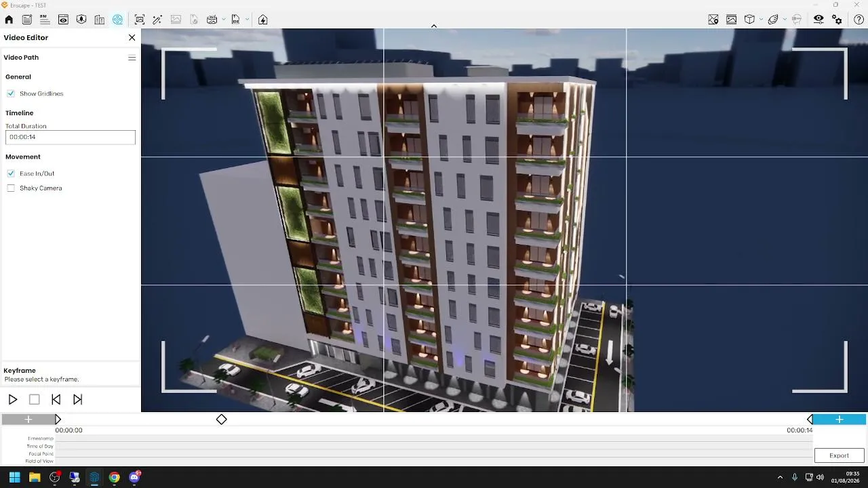The image size is (868, 488).
Task: Go to the Enscape Home view
Action: [9, 20]
